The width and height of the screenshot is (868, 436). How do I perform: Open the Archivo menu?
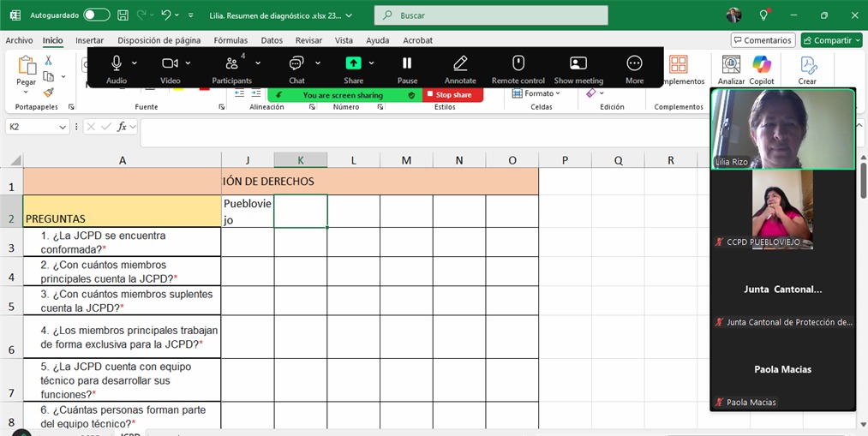pyautogui.click(x=19, y=40)
